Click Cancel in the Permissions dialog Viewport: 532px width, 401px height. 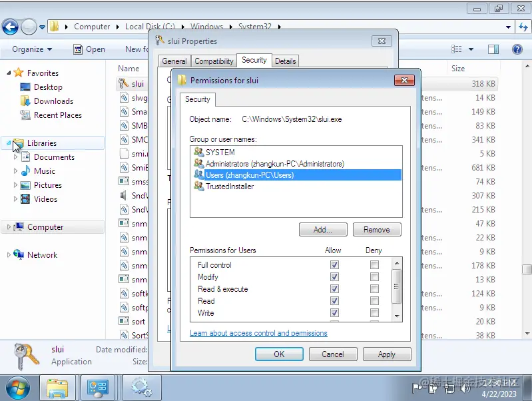point(332,354)
